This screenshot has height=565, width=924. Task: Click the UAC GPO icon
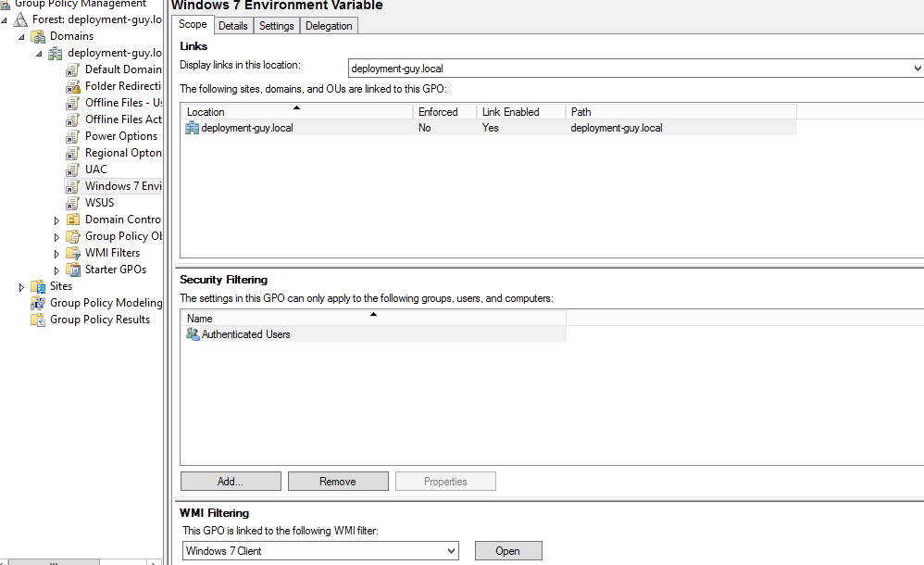point(73,169)
